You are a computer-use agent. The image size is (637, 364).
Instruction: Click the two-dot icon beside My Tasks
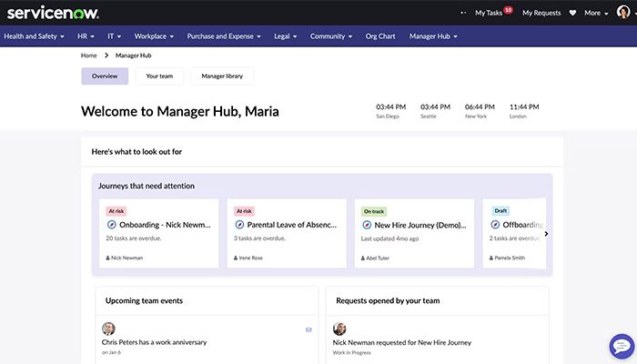(463, 13)
